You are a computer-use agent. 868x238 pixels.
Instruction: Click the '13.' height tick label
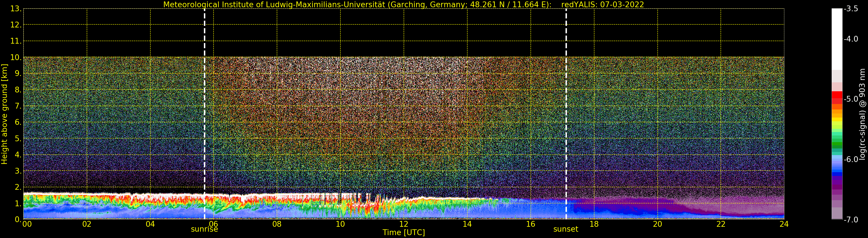tap(16, 9)
